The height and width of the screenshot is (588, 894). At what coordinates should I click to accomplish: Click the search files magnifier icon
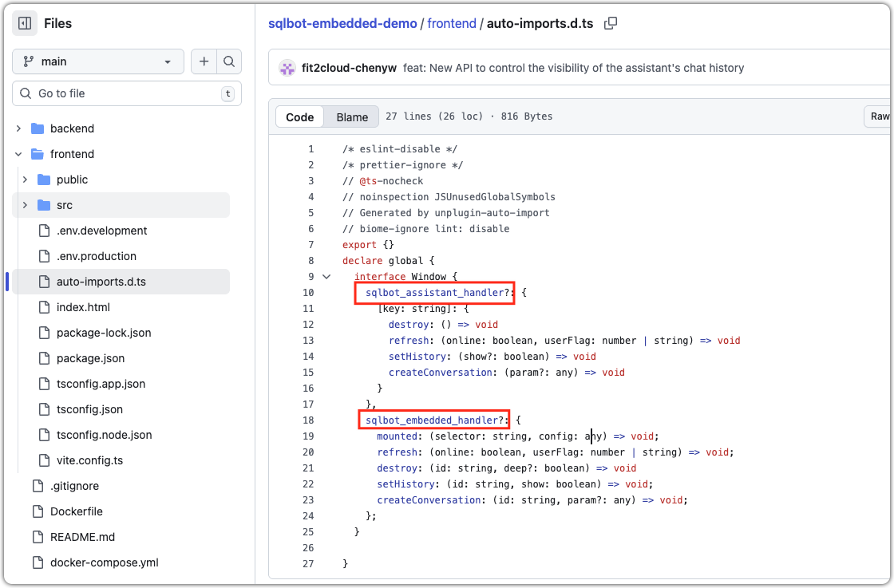point(229,61)
